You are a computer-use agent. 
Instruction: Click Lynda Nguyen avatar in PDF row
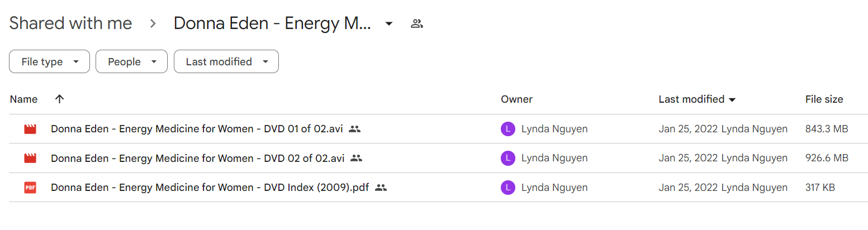507,188
